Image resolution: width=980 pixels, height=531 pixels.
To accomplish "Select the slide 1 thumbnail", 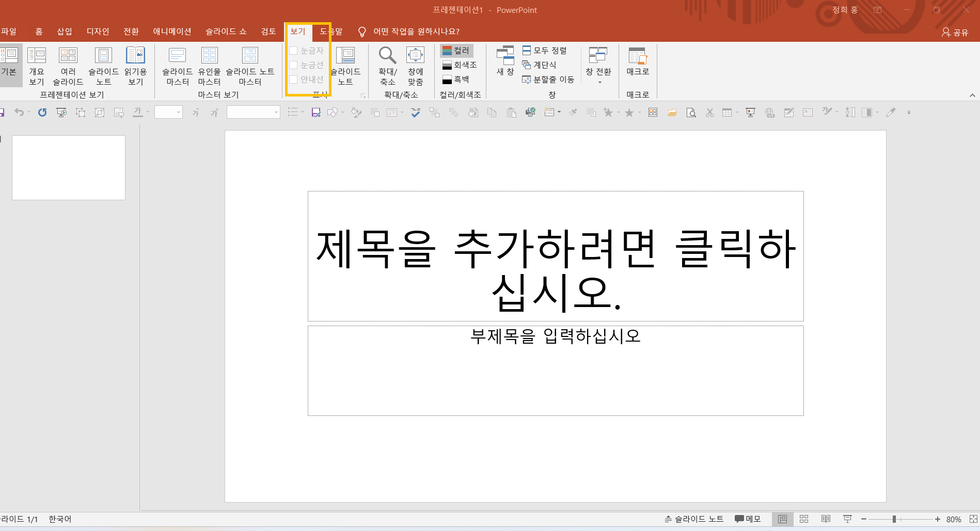I will point(69,168).
